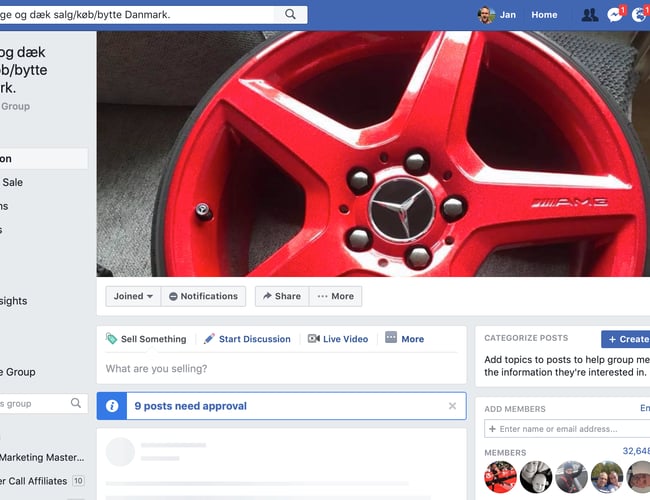650x500 pixels.
Task: Click the blue info icon on approval banner
Action: pyautogui.click(x=112, y=406)
